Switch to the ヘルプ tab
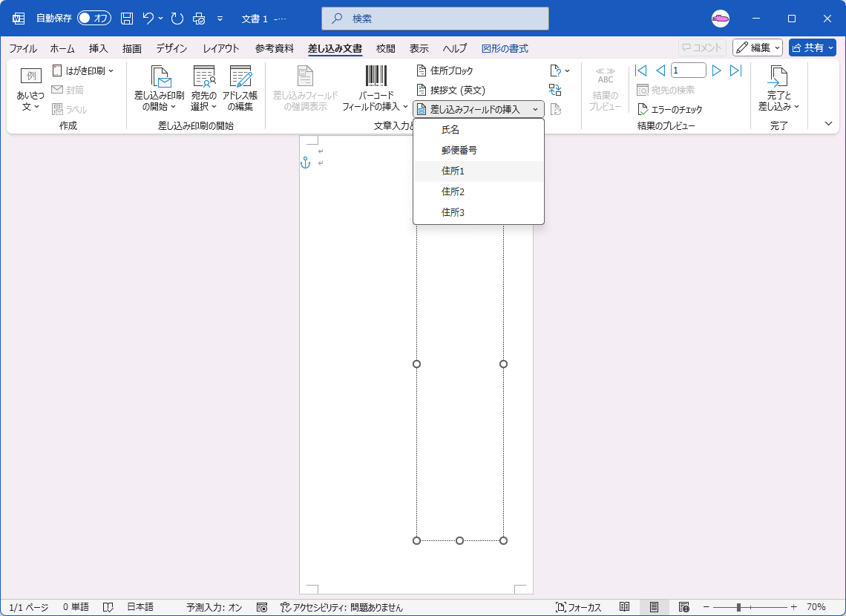 click(x=455, y=48)
